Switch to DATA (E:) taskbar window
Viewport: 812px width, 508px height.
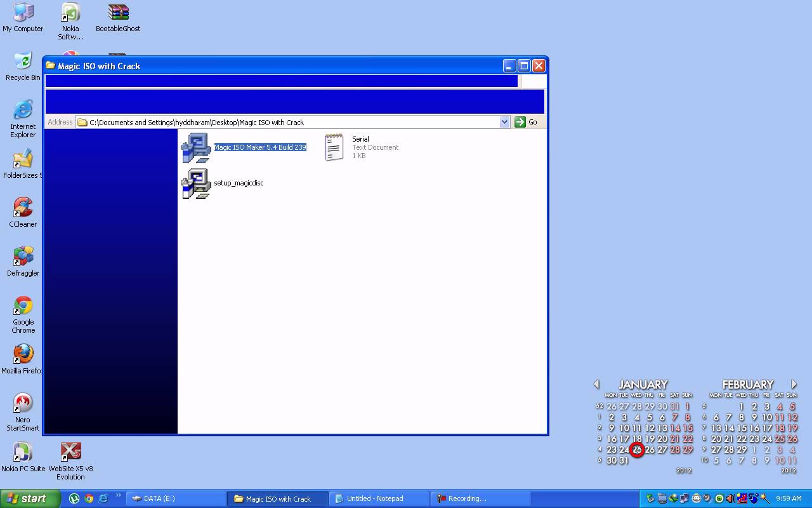[x=176, y=498]
